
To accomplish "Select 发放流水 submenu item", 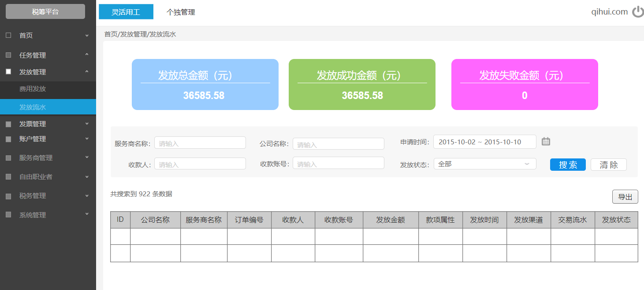I will tap(48, 107).
